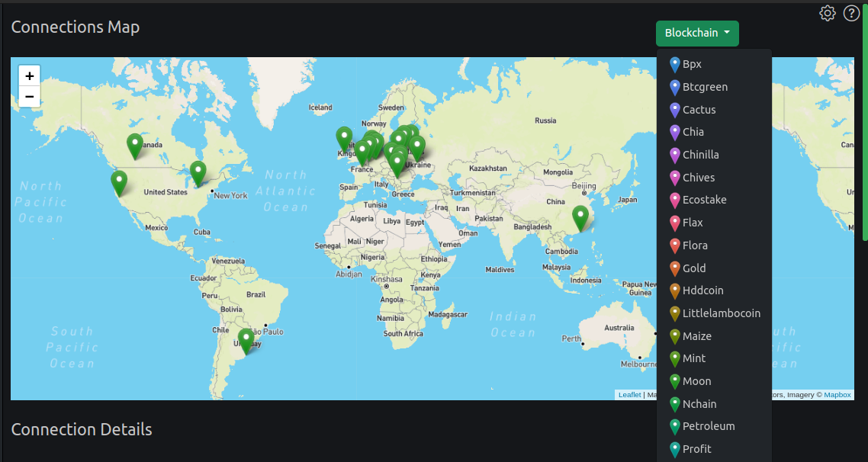Select the map marker over France

[x=362, y=153]
